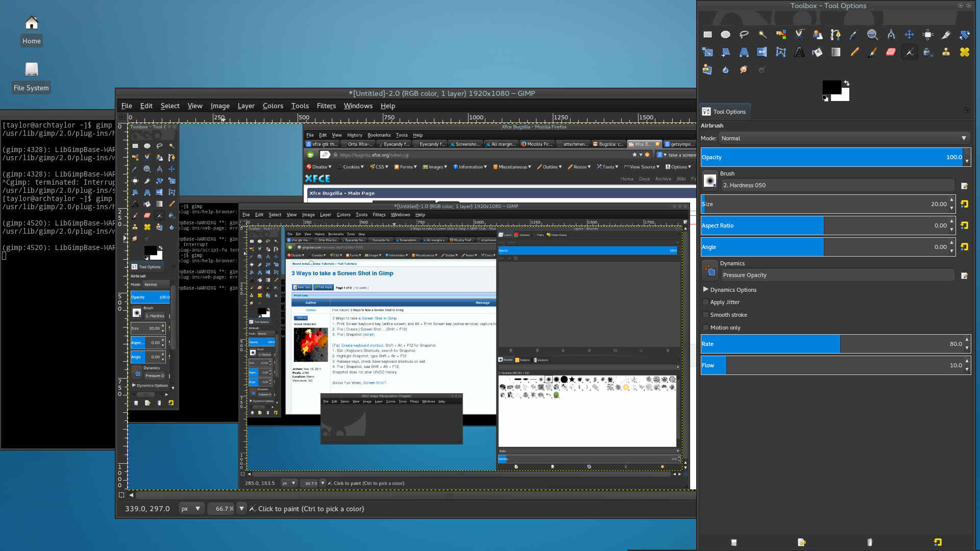The height and width of the screenshot is (551, 980).
Task: Select the Ellipse Select tool
Action: tap(725, 35)
